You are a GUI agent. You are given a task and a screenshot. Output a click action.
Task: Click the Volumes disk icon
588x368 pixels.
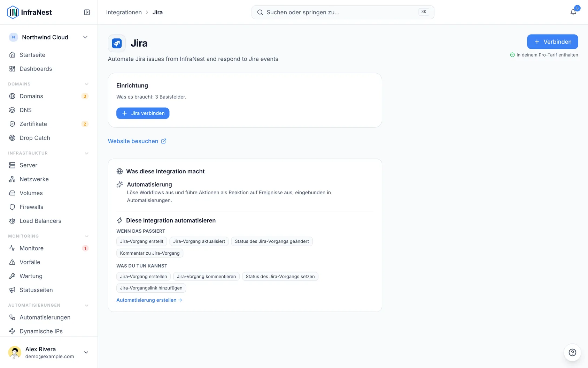coord(12,193)
